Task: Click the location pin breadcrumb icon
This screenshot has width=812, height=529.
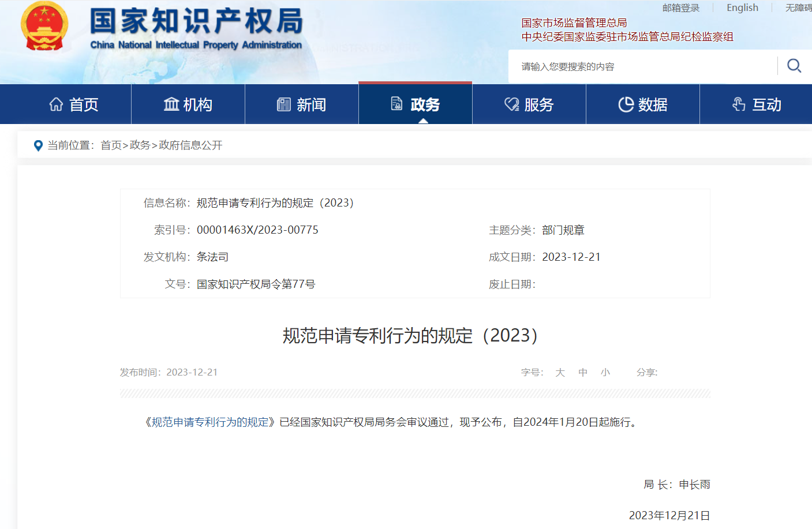Action: [x=38, y=146]
